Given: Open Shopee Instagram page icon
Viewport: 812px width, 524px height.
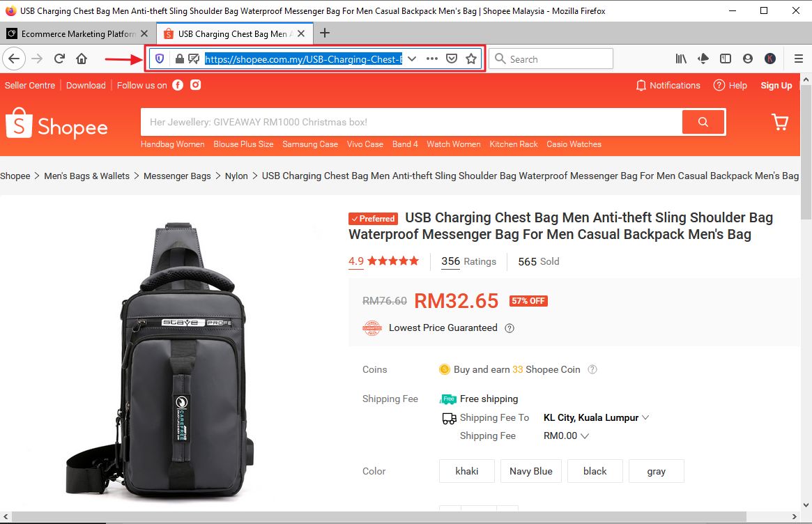Looking at the screenshot, I should point(195,85).
